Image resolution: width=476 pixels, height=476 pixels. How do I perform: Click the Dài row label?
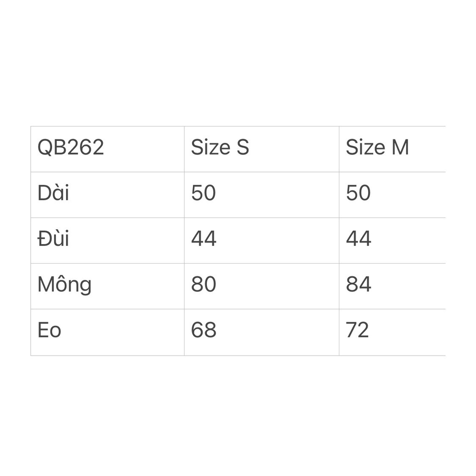pos(53,193)
